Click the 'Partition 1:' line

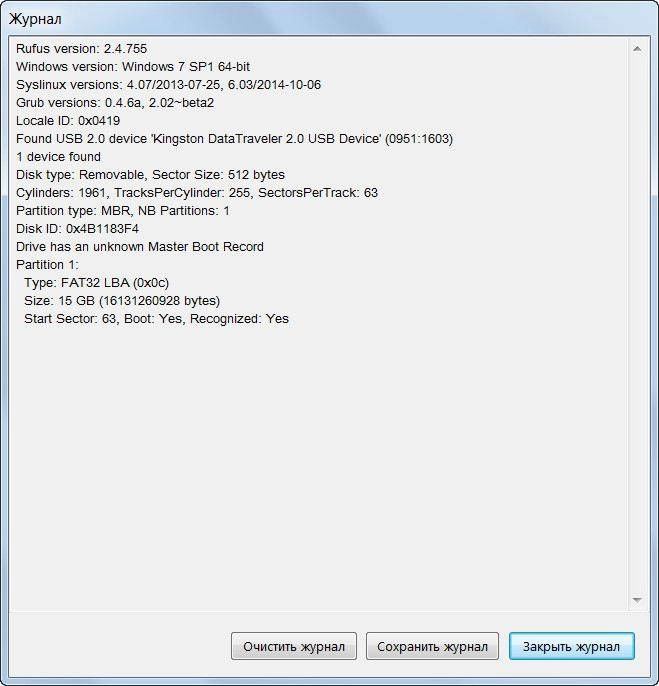pyautogui.click(x=47, y=265)
